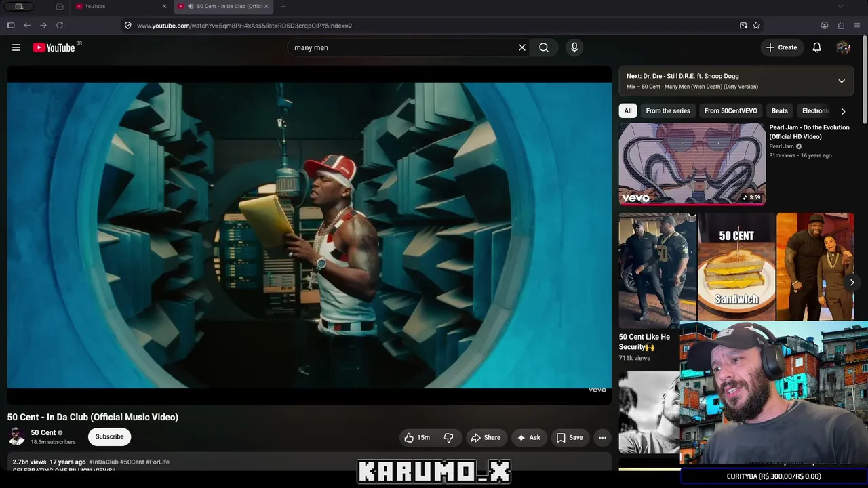
Task: Run the search with the magnifier button
Action: [544, 47]
